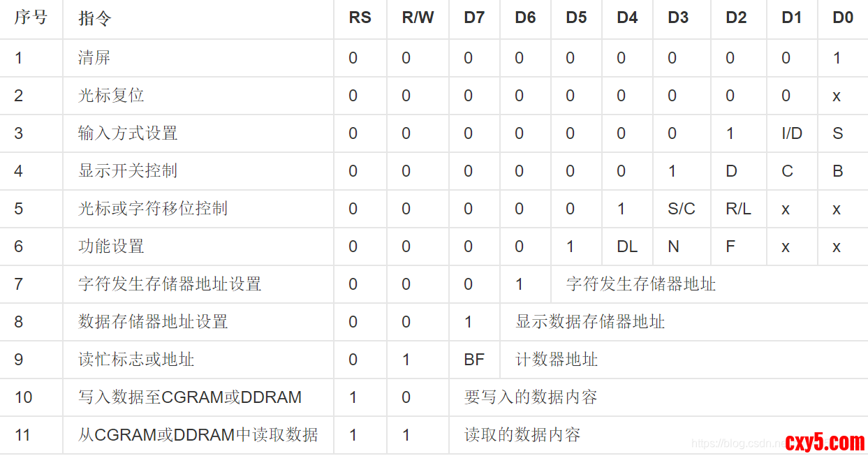This screenshot has width=868, height=456.
Task: Click the RS column header
Action: click(360, 18)
